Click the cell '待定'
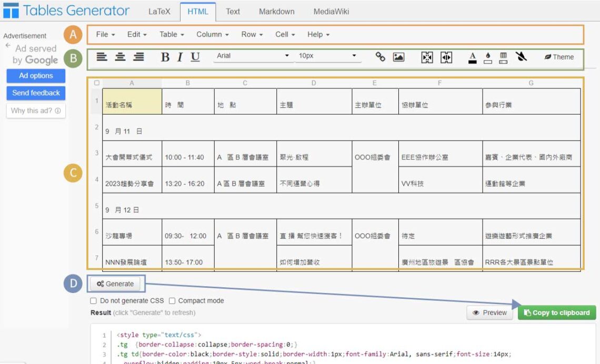Image resolution: width=600 pixels, height=364 pixels. point(441,232)
